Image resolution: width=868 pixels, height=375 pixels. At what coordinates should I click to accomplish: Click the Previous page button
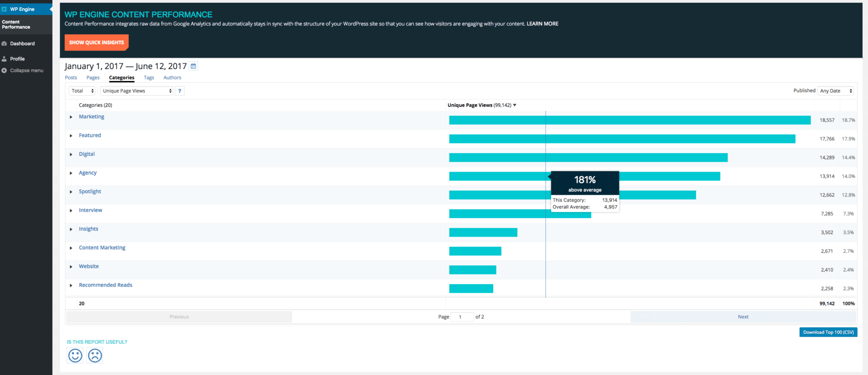coord(179,317)
